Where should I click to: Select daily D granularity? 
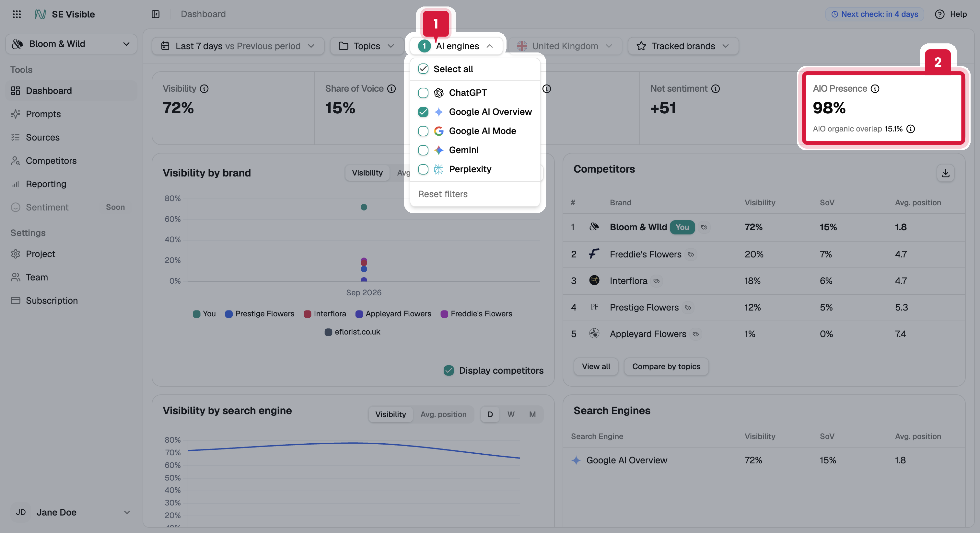click(490, 414)
